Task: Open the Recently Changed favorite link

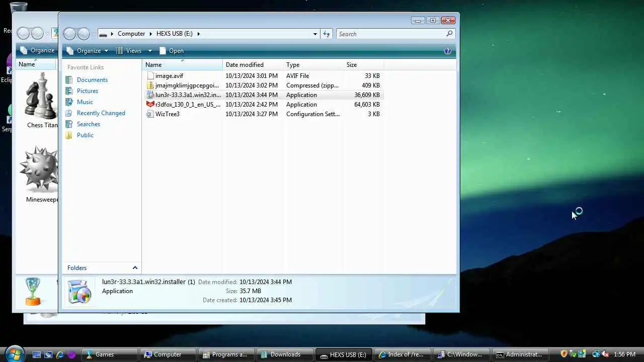Action: tap(101, 113)
